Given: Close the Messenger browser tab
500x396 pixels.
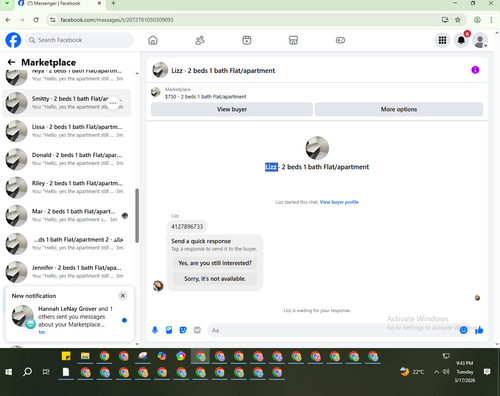Looking at the screenshot, I should tap(99, 3).
